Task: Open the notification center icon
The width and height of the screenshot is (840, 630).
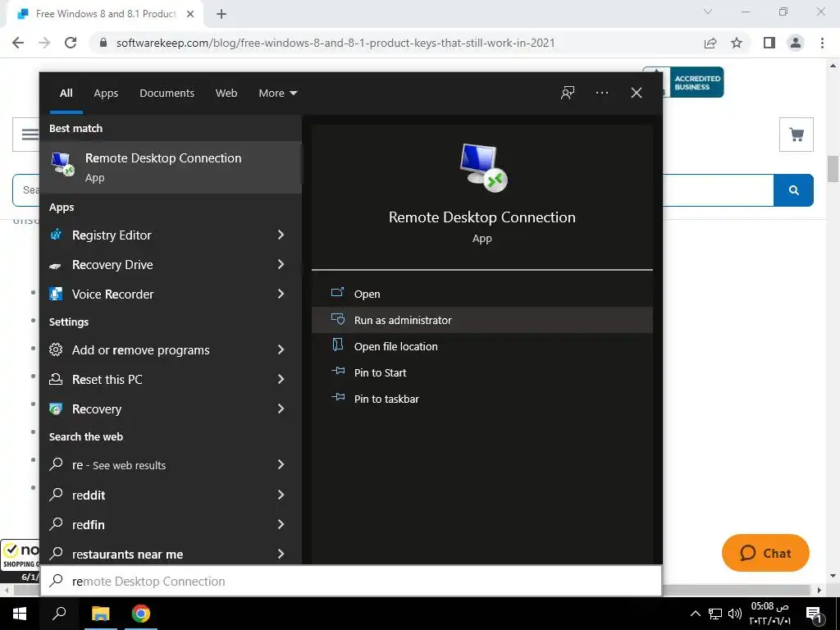Action: click(x=813, y=614)
